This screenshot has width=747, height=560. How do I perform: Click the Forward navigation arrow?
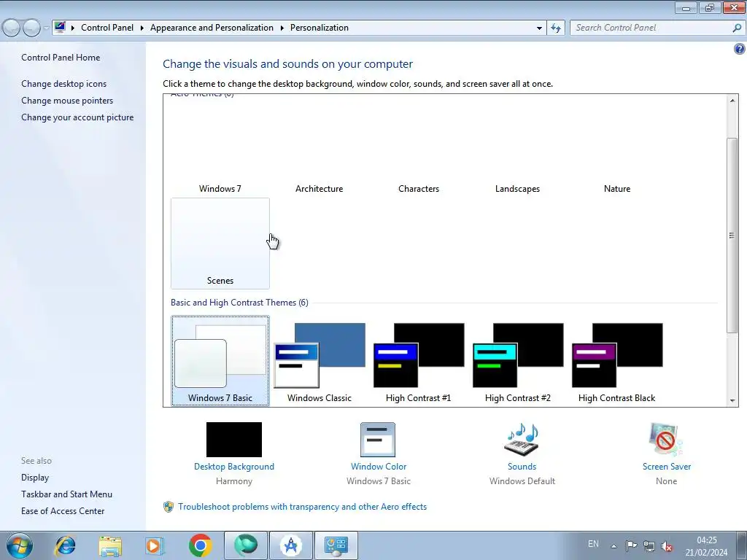pos(31,28)
